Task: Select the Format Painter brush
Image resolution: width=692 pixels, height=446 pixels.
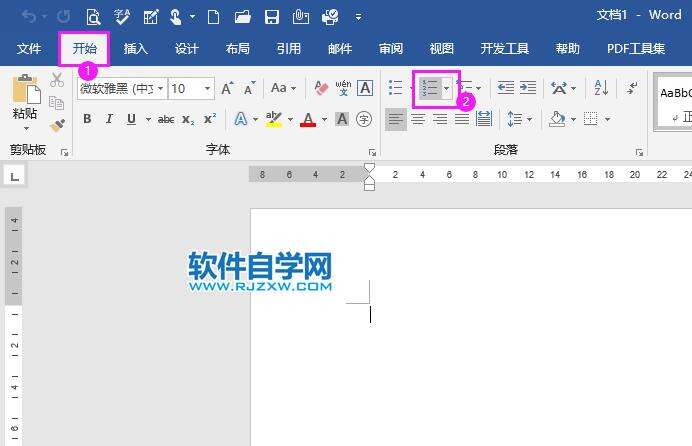Action: [57, 125]
